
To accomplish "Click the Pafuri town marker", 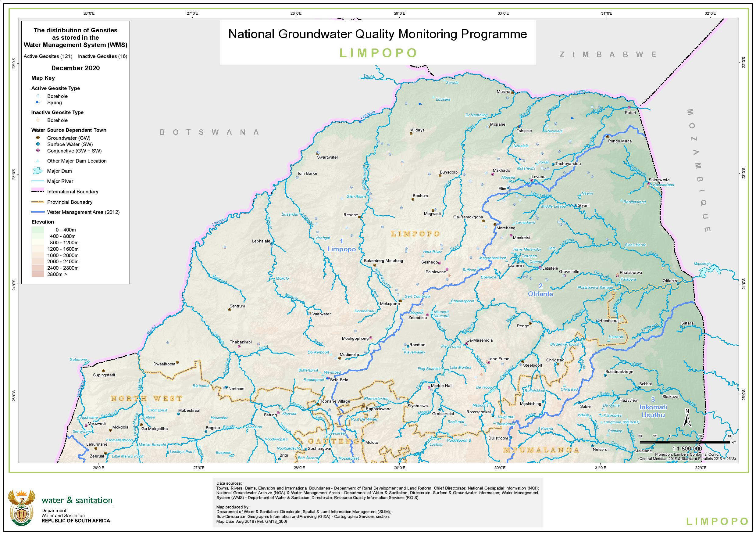I will [629, 108].
